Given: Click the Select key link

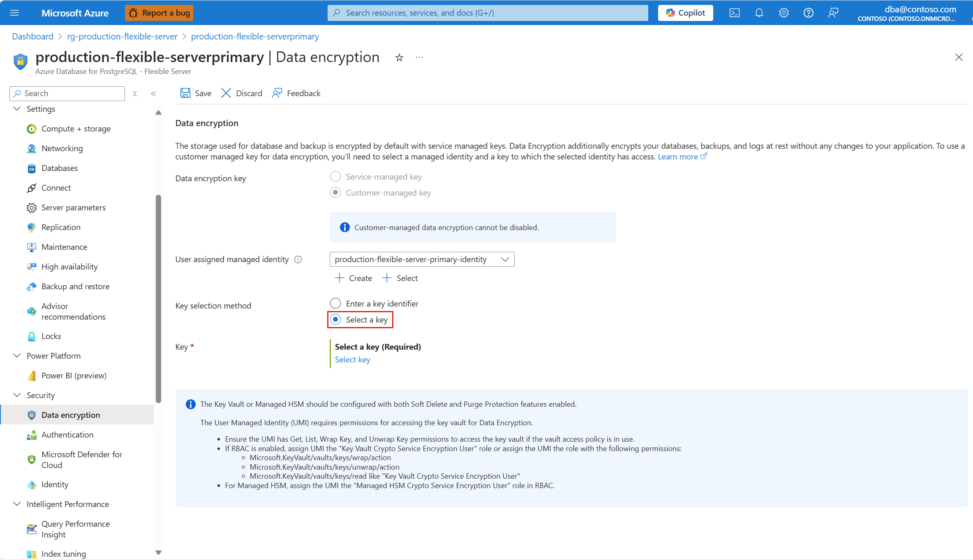Looking at the screenshot, I should (x=352, y=360).
